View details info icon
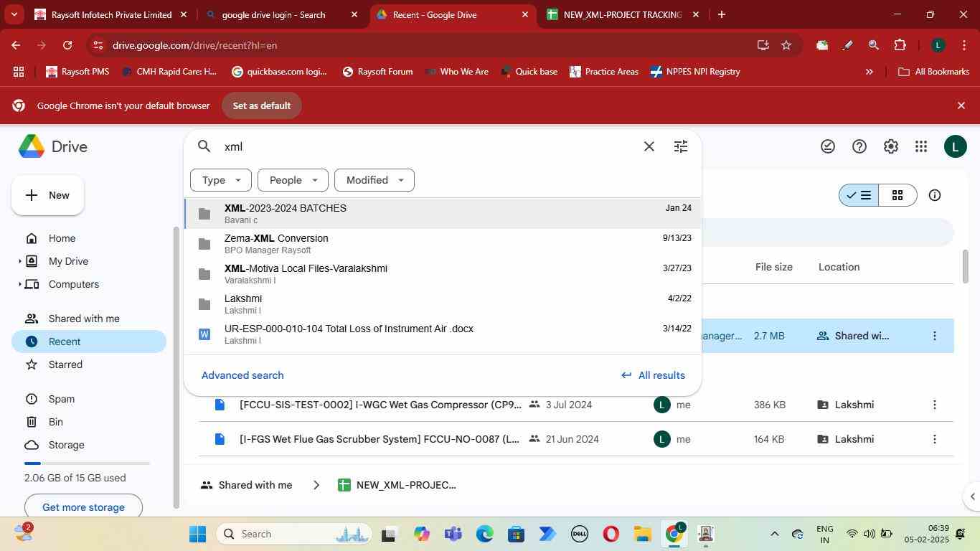The image size is (980, 551). coord(935,195)
